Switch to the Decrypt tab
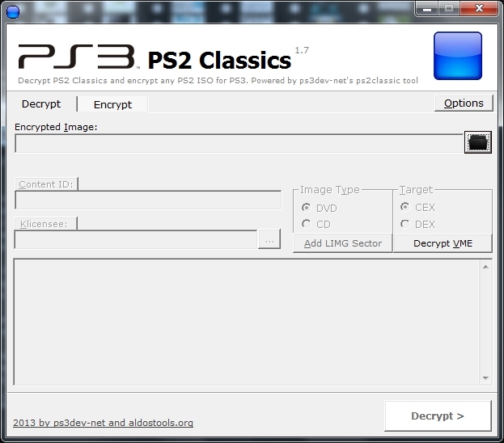This screenshot has height=443, width=504. click(x=41, y=103)
